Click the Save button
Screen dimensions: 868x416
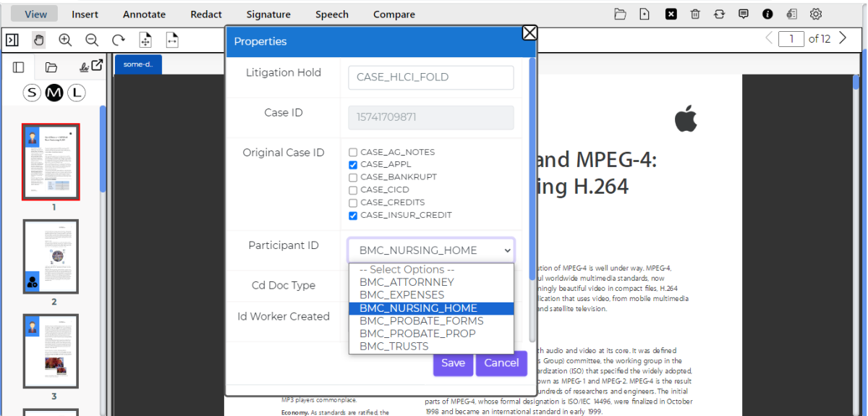click(453, 363)
